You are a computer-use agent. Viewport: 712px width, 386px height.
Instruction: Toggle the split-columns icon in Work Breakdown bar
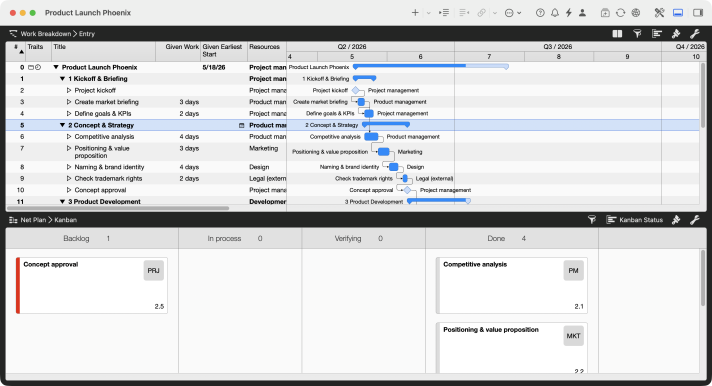pyautogui.click(x=617, y=34)
